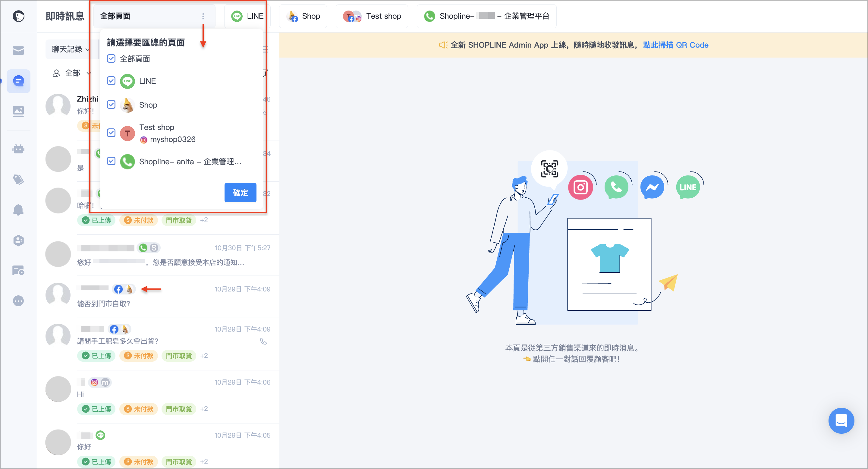Expand +2 tags on 10月29日 下午4:05 conversation
Viewport: 868px width, 469px height.
coord(204,461)
